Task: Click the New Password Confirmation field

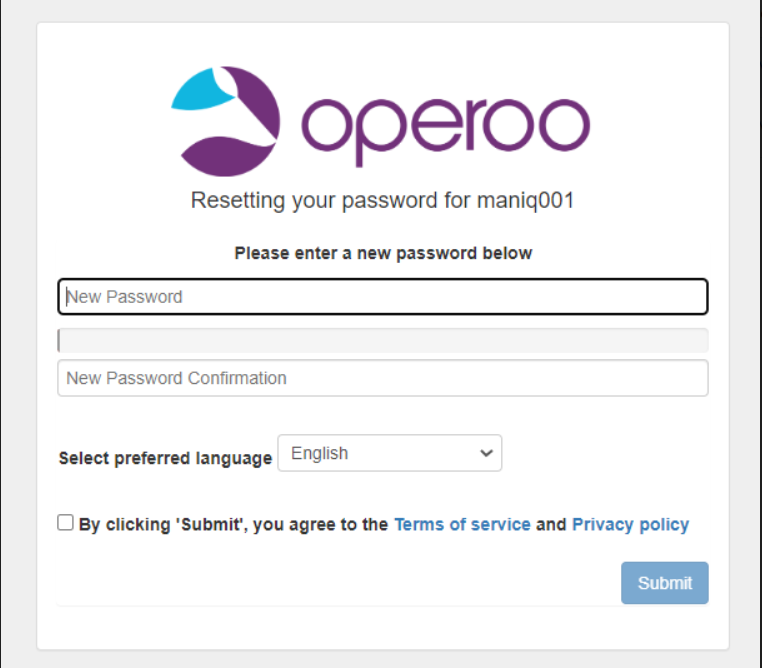Action: [383, 378]
